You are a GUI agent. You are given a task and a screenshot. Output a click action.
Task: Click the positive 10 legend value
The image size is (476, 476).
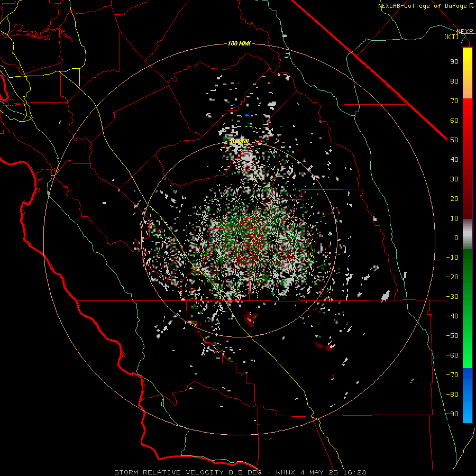[x=454, y=218]
